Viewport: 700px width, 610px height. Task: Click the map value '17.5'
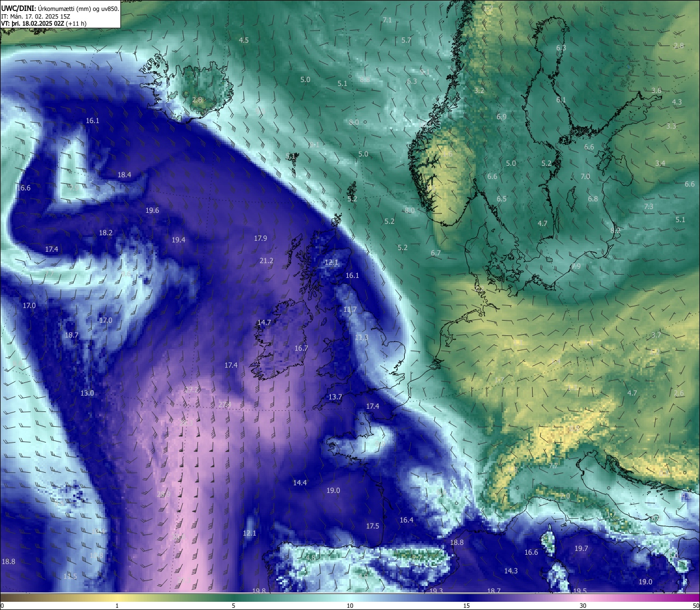tap(372, 526)
